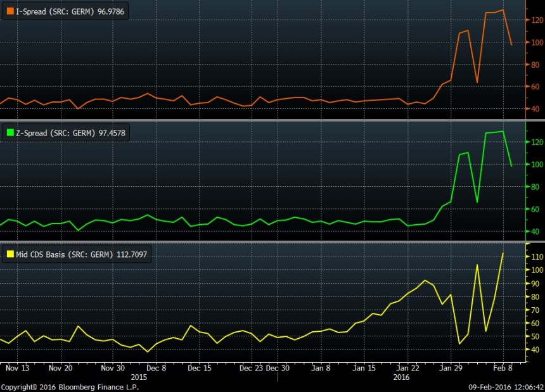Click the Nov 13 date label
This screenshot has height=392, width=545.
pos(16,367)
